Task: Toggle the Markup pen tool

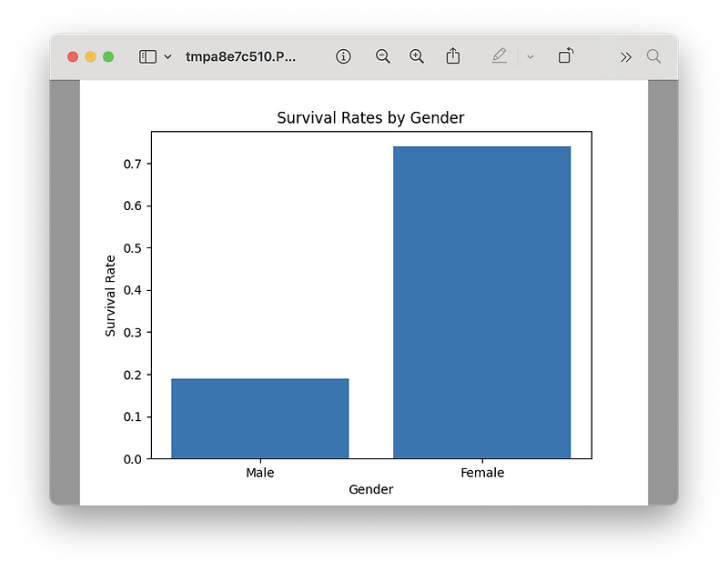Action: (x=499, y=56)
